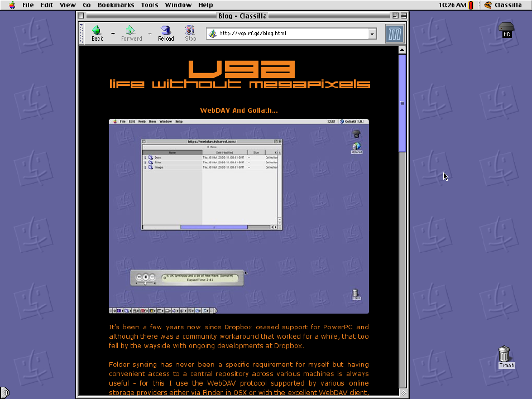
Task: Stop loading the page
Action: (x=190, y=33)
